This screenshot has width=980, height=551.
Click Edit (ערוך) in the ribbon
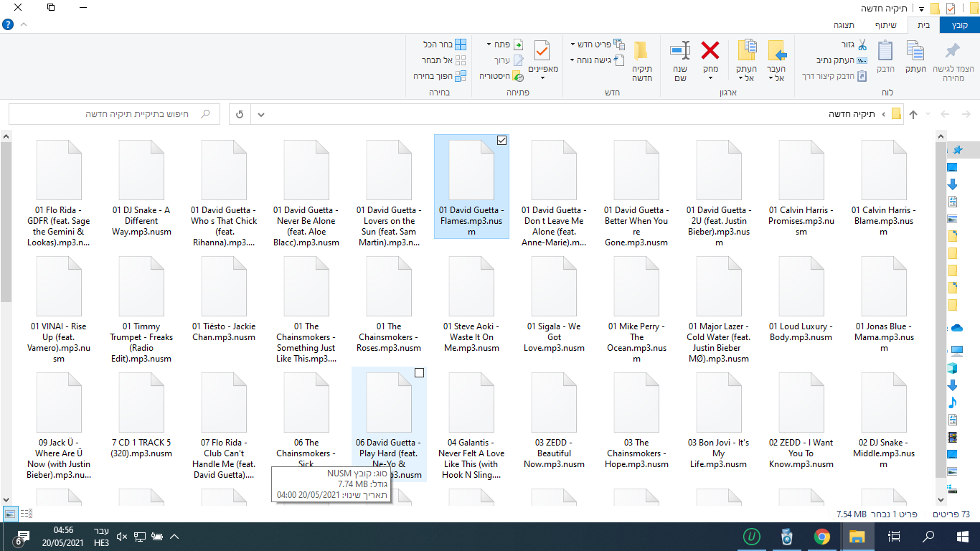coord(509,60)
